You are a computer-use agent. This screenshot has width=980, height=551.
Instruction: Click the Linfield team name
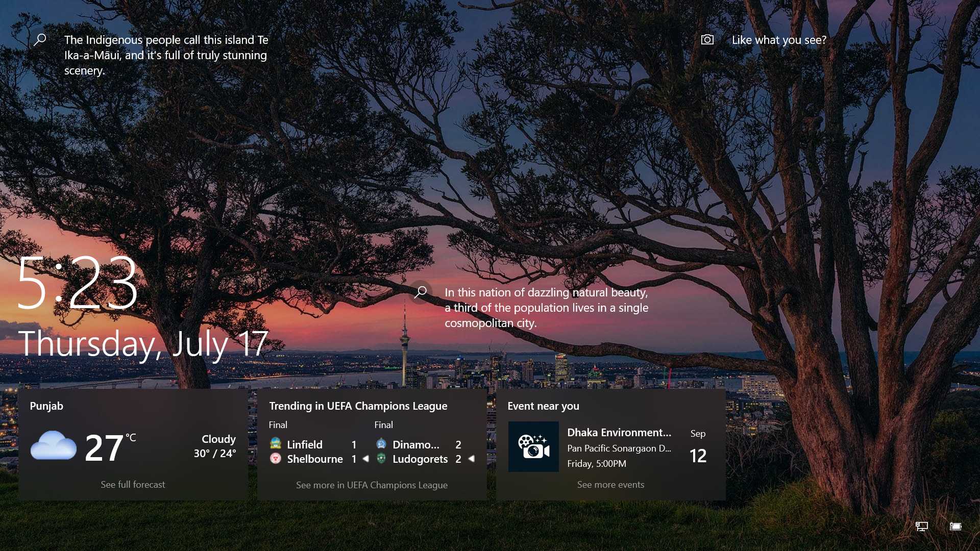(305, 444)
